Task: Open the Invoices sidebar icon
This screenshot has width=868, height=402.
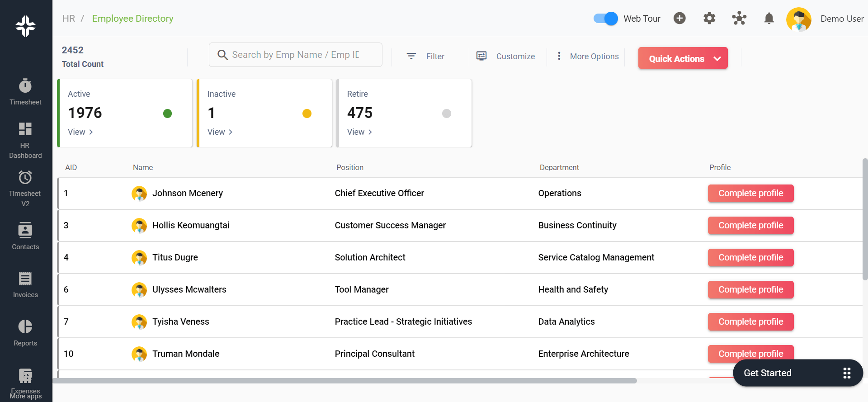Action: 25,284
